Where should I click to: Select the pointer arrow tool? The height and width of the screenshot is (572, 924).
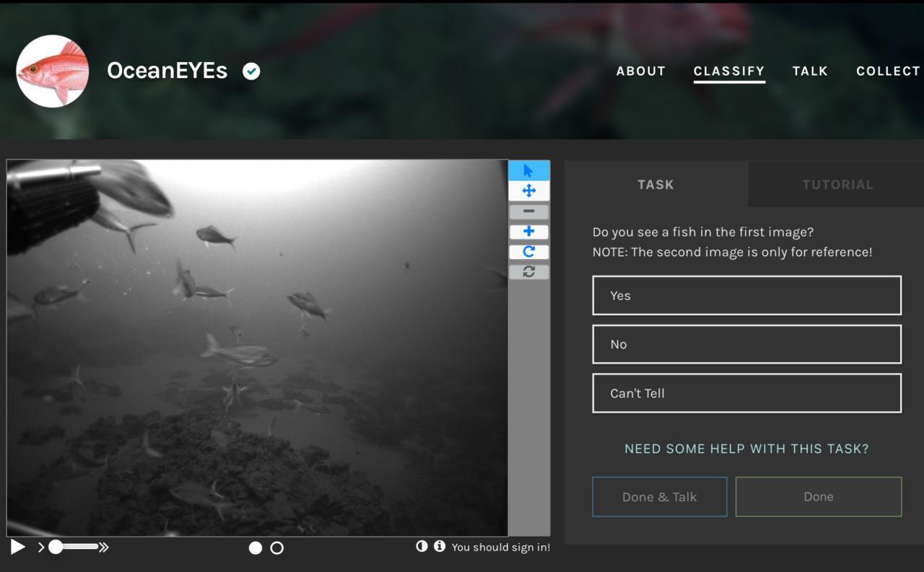(528, 171)
